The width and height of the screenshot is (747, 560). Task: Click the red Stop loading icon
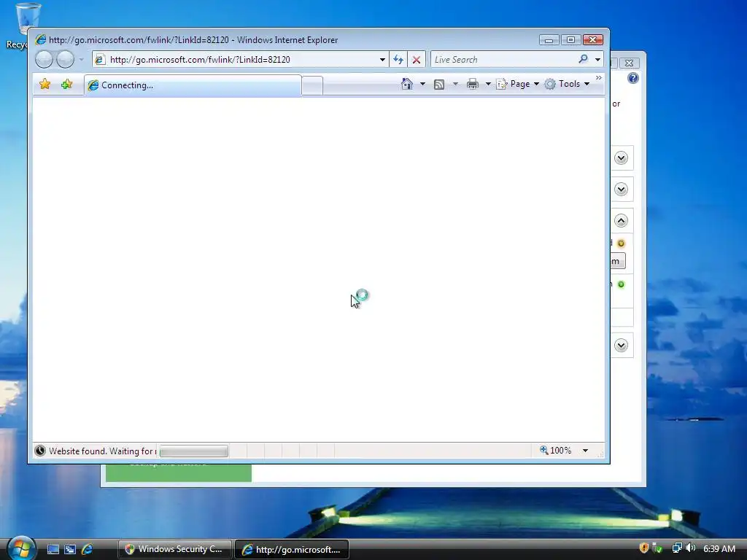click(417, 60)
